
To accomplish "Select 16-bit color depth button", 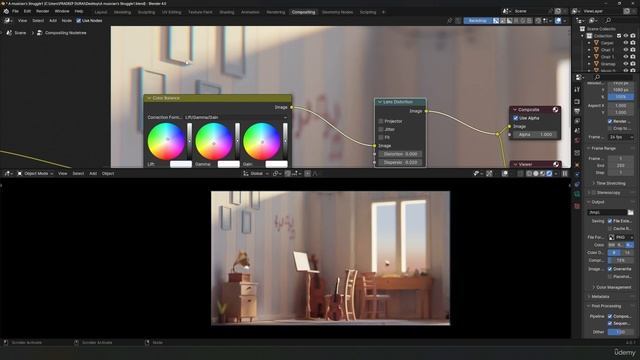I will [627, 253].
